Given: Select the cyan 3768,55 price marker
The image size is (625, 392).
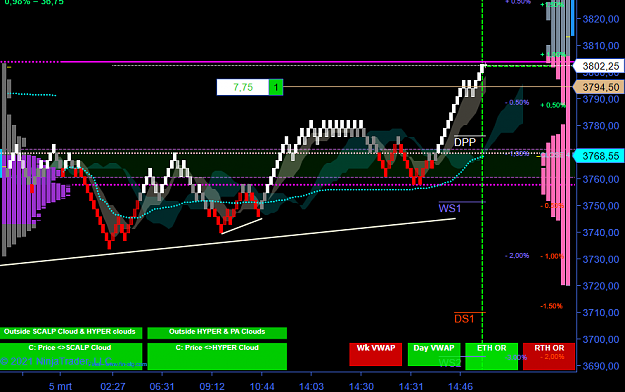Looking at the screenshot, I should (x=599, y=156).
